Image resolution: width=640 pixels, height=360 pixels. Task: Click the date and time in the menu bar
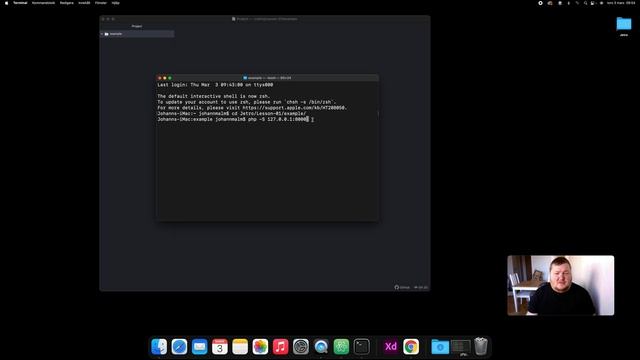621,3
